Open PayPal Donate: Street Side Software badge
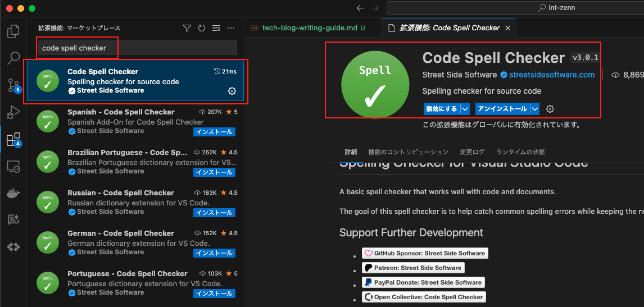 pyautogui.click(x=424, y=282)
